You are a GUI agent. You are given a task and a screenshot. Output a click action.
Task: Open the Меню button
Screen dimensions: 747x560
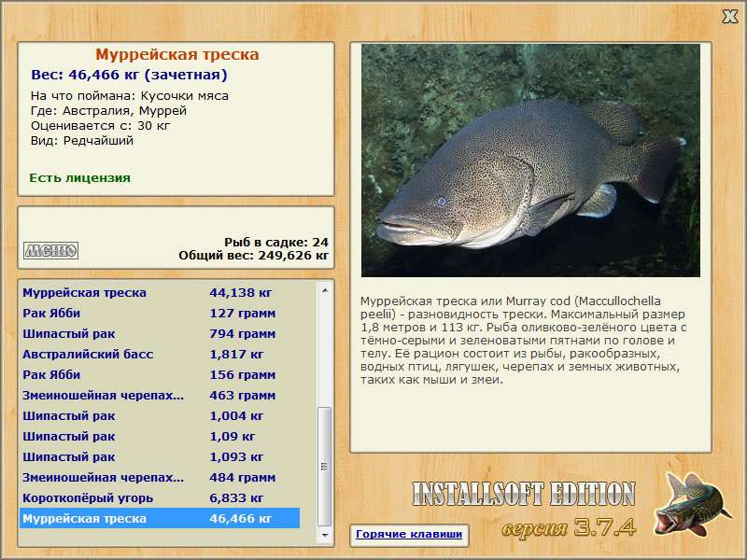(x=51, y=250)
